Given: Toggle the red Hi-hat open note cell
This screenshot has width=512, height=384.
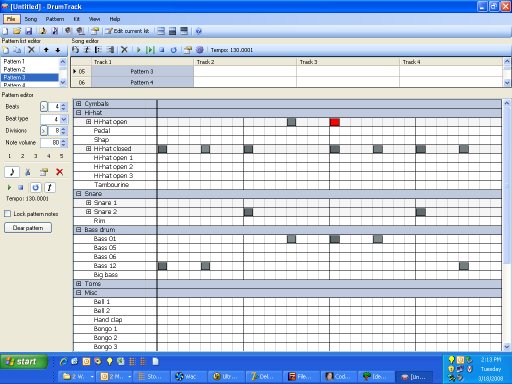Looking at the screenshot, I should [x=335, y=122].
